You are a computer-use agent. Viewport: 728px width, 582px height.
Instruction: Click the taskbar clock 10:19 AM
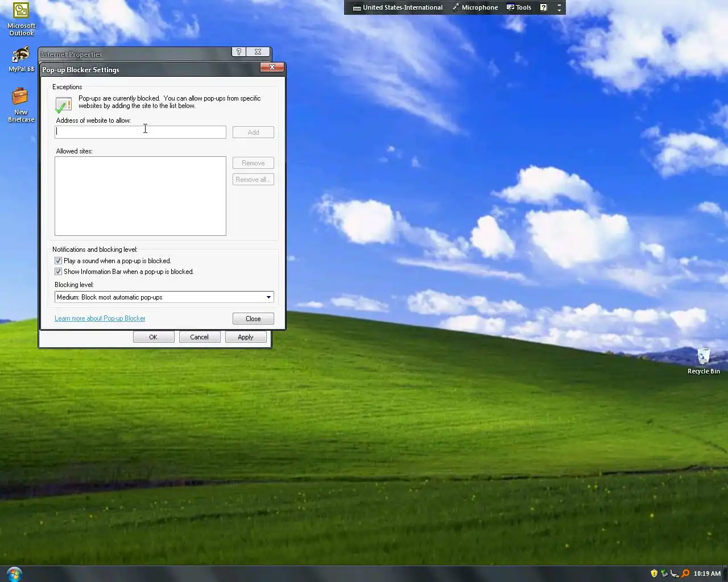tap(707, 573)
